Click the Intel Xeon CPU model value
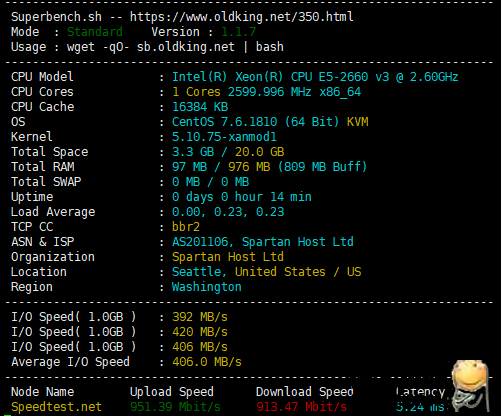Screen dimensions: 501x416 click(315, 77)
